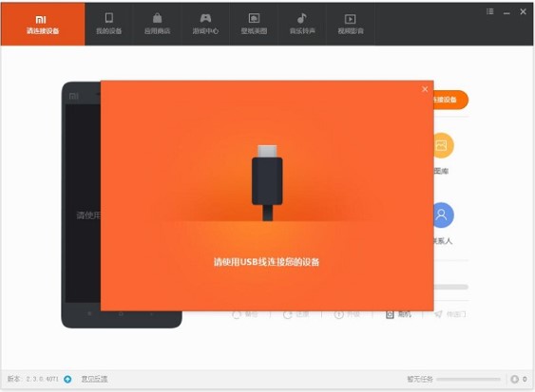Click the 升级 upgrade icon
Screen dimensions: 535x392
click(339, 314)
